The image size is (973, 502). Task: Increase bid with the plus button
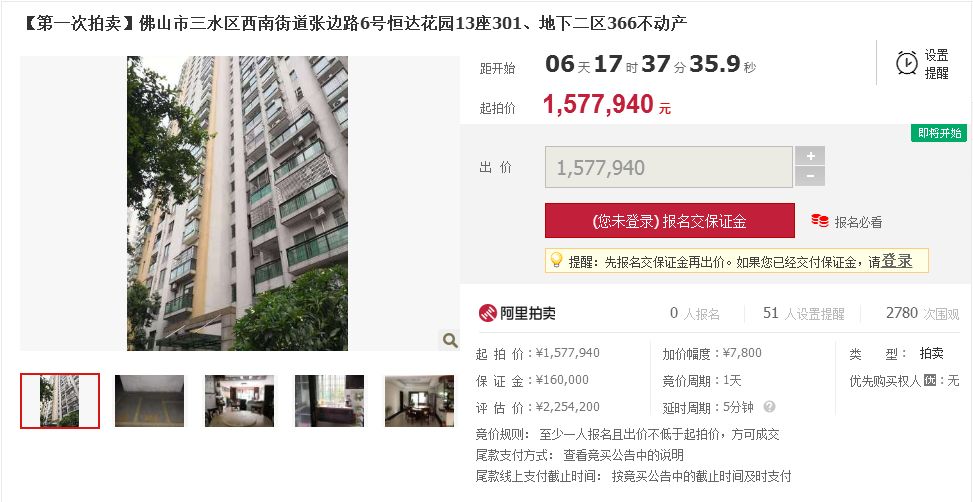click(x=810, y=156)
